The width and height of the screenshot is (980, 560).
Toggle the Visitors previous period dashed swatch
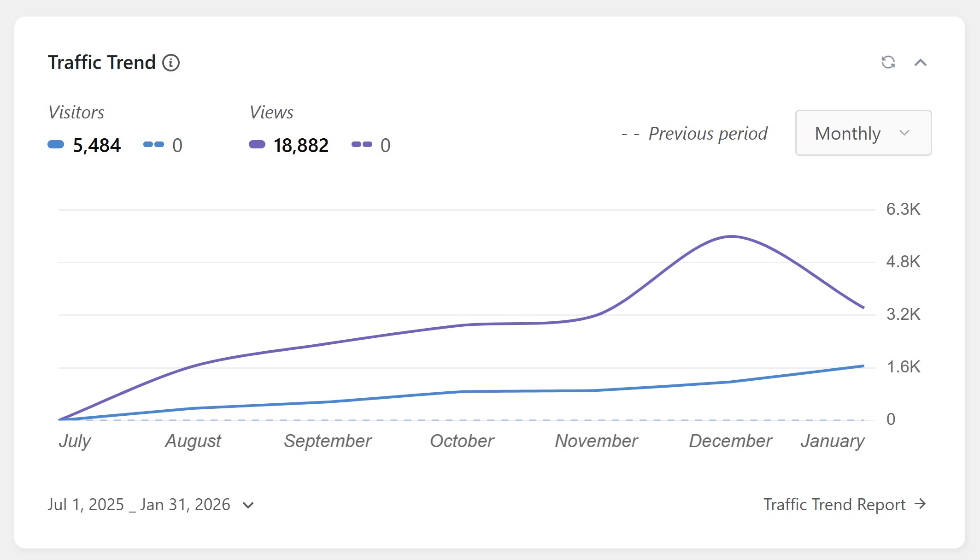[x=153, y=145]
